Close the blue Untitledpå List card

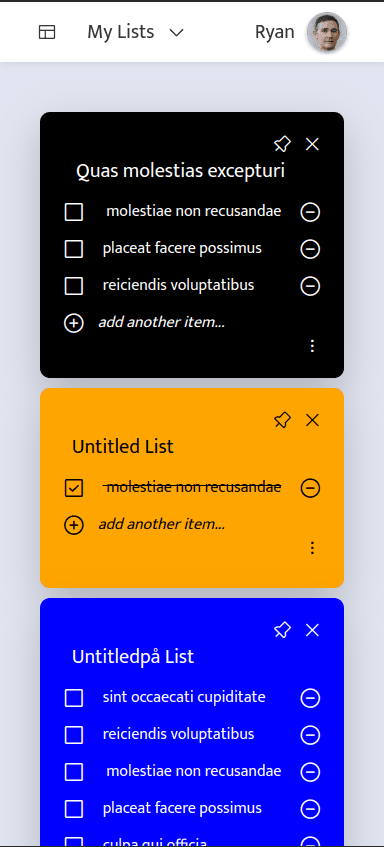coord(312,630)
